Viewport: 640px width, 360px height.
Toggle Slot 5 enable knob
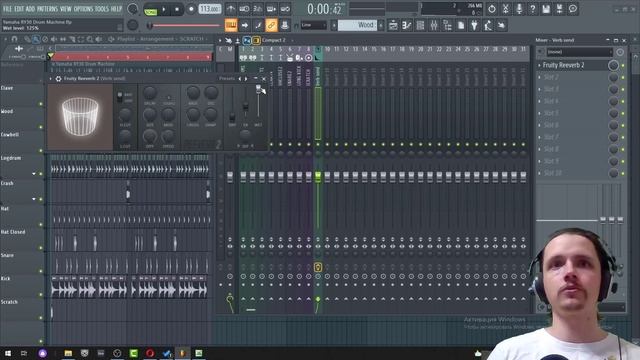pyautogui.click(x=613, y=113)
